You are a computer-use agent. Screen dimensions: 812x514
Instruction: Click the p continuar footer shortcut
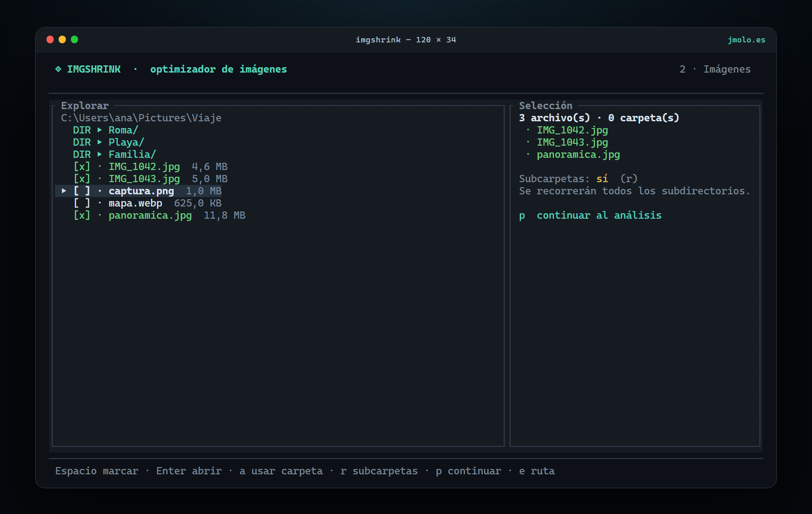[469, 471]
